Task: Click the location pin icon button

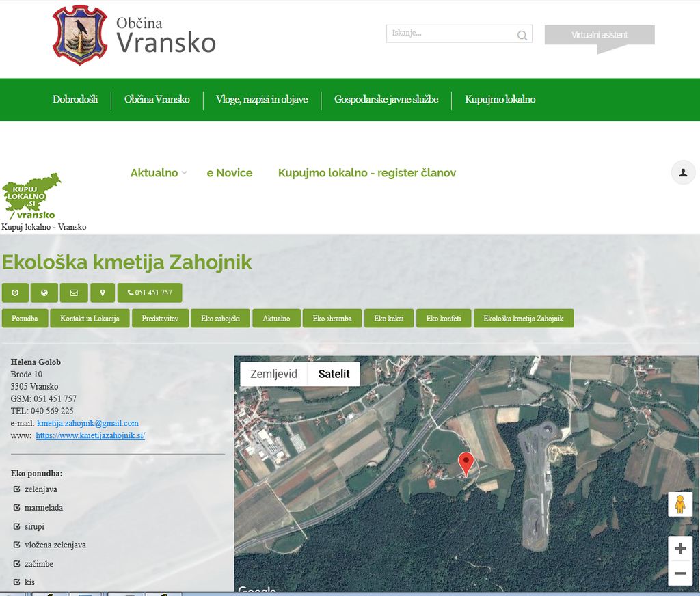Action: pos(103,293)
